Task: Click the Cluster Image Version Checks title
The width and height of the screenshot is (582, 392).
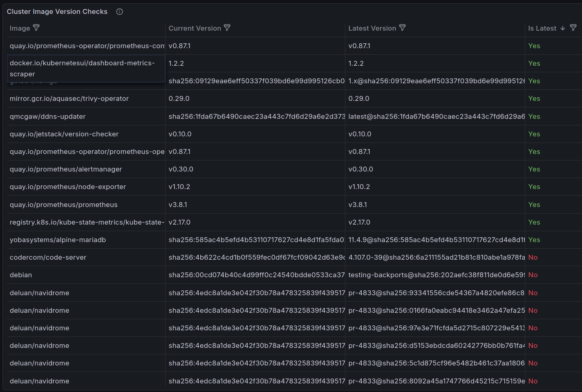Action: click(57, 11)
